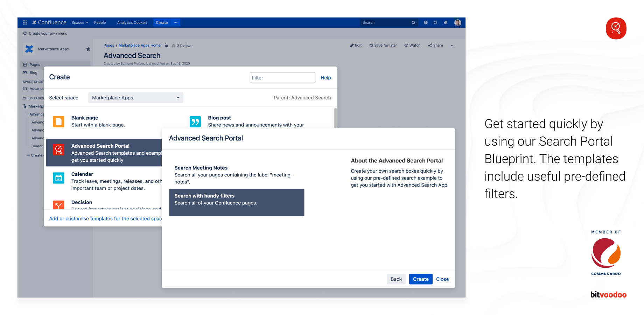
Task: Click the Create dialog scrollbar
Action: [335, 118]
